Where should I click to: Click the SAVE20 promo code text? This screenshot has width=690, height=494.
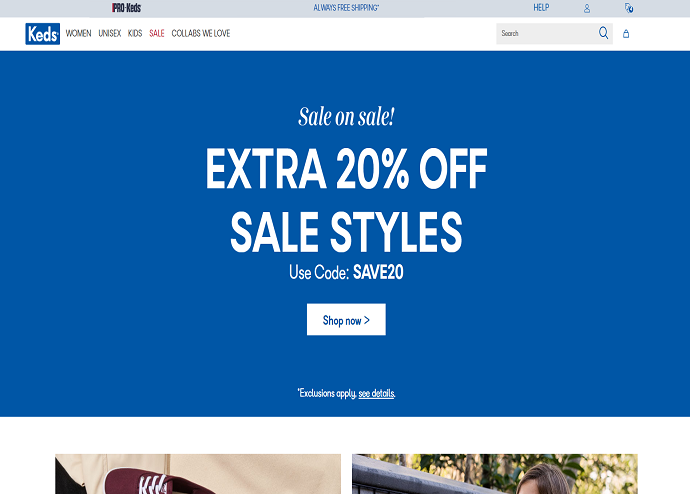pyautogui.click(x=378, y=272)
